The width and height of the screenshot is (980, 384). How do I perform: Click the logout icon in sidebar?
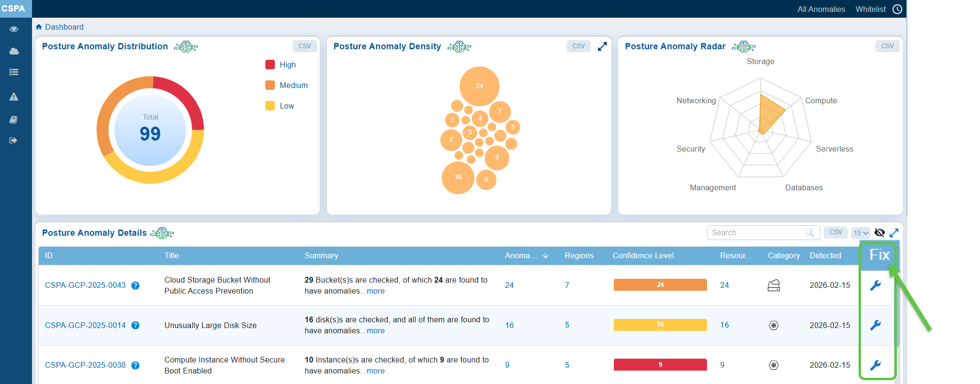13,140
